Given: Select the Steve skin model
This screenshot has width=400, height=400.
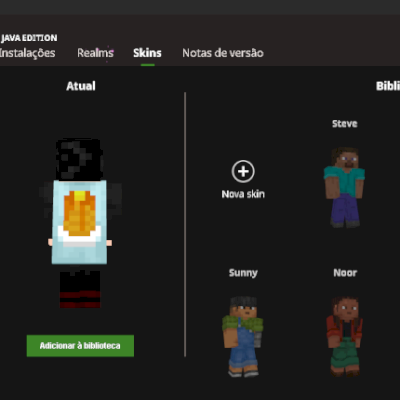Looking at the screenshot, I should [x=345, y=187].
